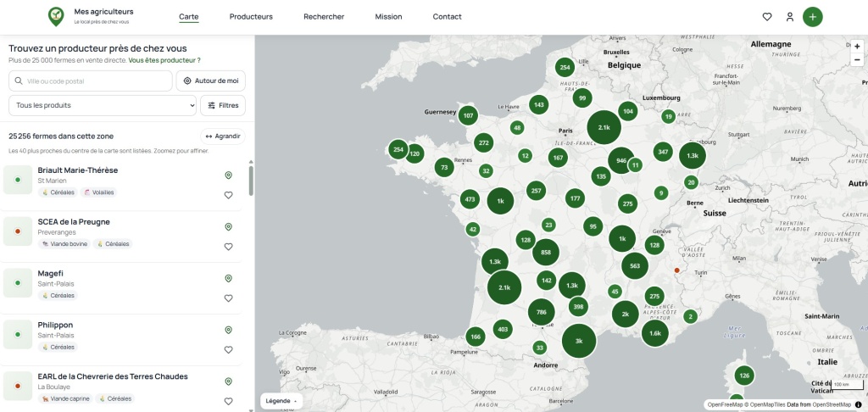
Task: Select the Carte navigation tab
Action: click(189, 17)
